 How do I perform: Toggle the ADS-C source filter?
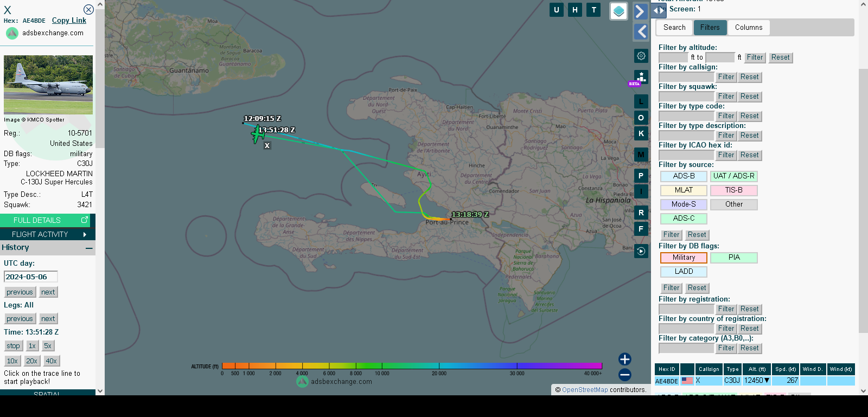tap(684, 219)
